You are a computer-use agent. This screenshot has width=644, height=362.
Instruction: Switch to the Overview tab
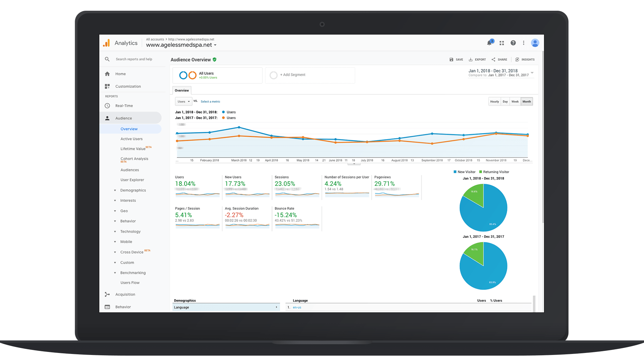coord(181,90)
